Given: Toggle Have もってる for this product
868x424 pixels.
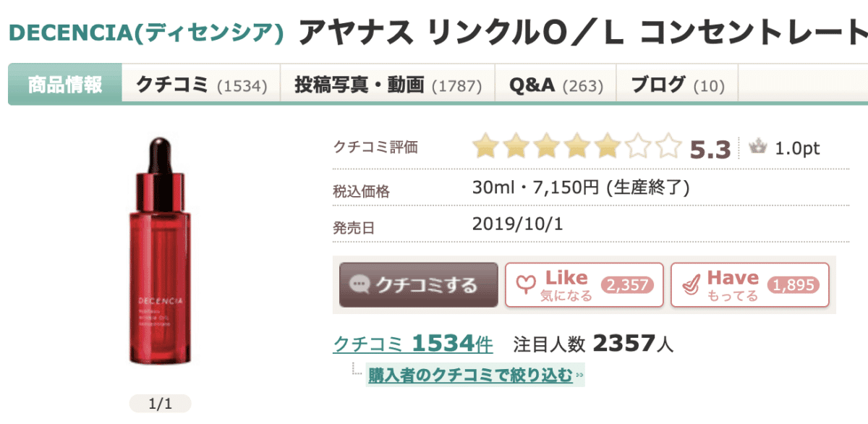Looking at the screenshot, I should (x=749, y=285).
